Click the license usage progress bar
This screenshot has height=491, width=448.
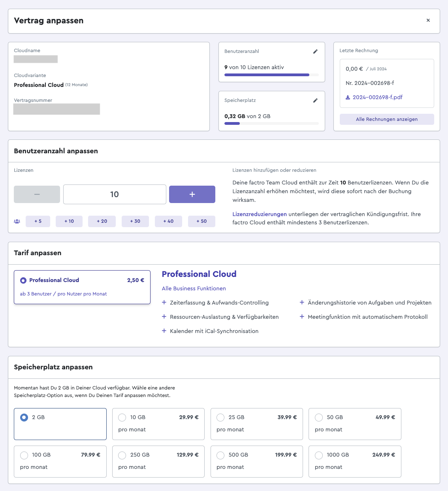pyautogui.click(x=271, y=75)
